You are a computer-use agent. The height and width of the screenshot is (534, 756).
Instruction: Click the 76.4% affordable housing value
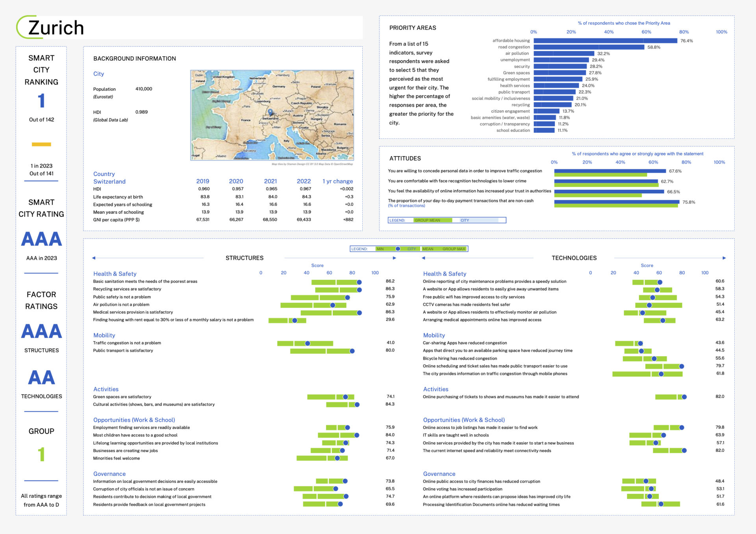tap(687, 41)
